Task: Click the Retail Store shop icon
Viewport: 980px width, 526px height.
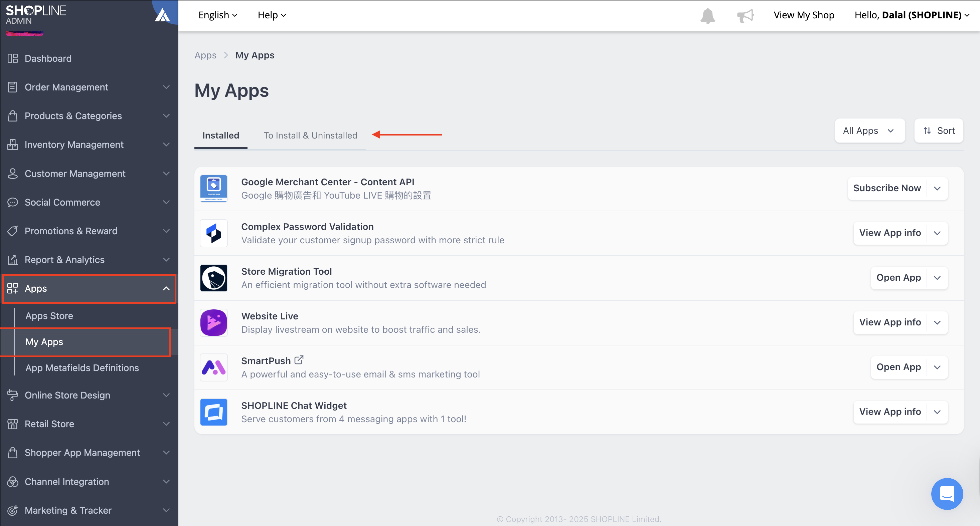Action: coord(13,424)
